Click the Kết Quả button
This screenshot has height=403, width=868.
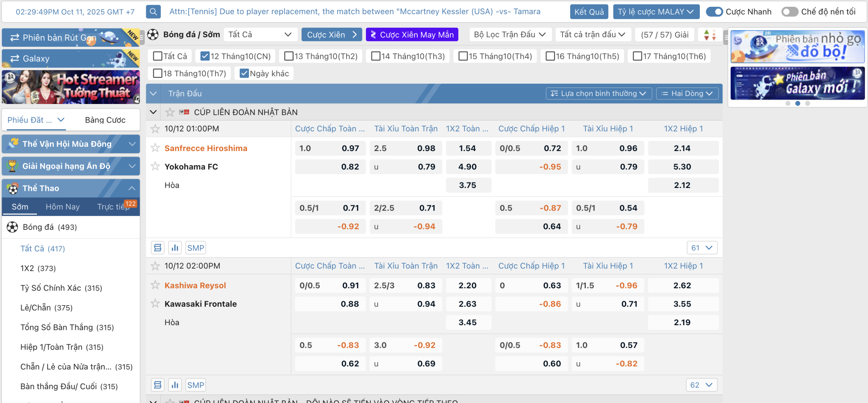tap(589, 12)
